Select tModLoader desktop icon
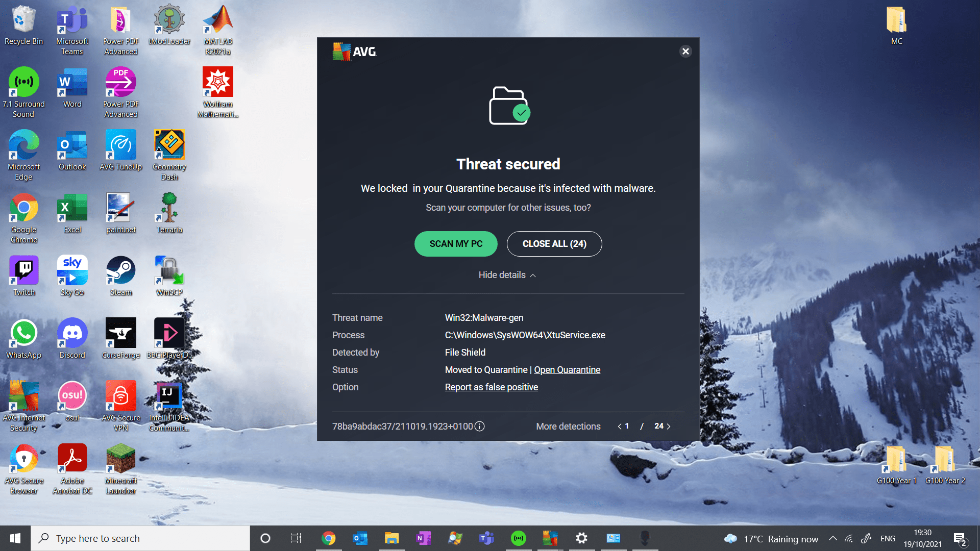This screenshot has height=551, width=980. point(169,26)
